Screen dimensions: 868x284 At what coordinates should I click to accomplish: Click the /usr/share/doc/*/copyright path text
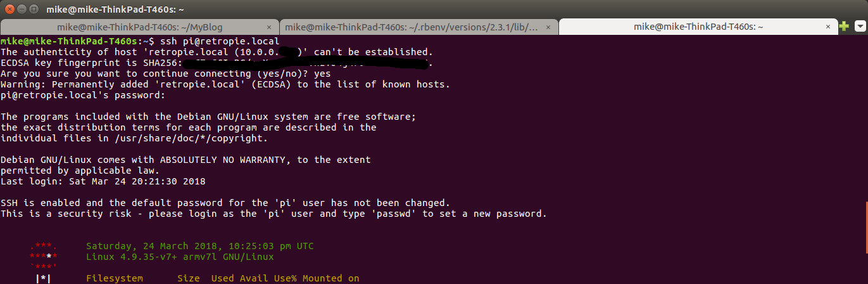(189, 138)
